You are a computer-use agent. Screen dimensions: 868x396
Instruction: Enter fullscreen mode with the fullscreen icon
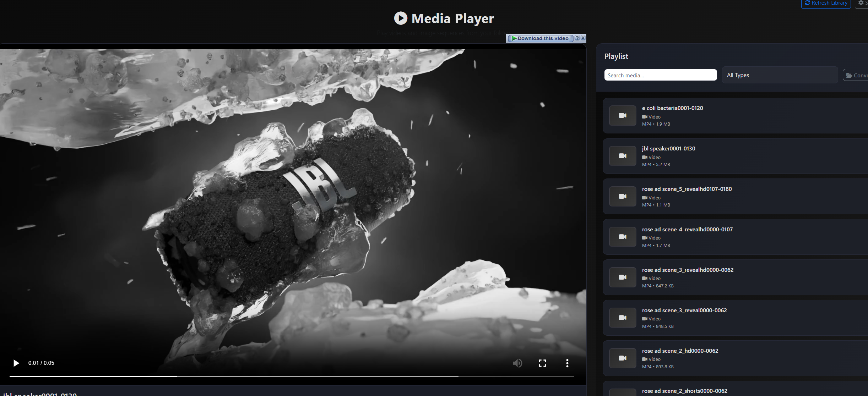(x=542, y=363)
